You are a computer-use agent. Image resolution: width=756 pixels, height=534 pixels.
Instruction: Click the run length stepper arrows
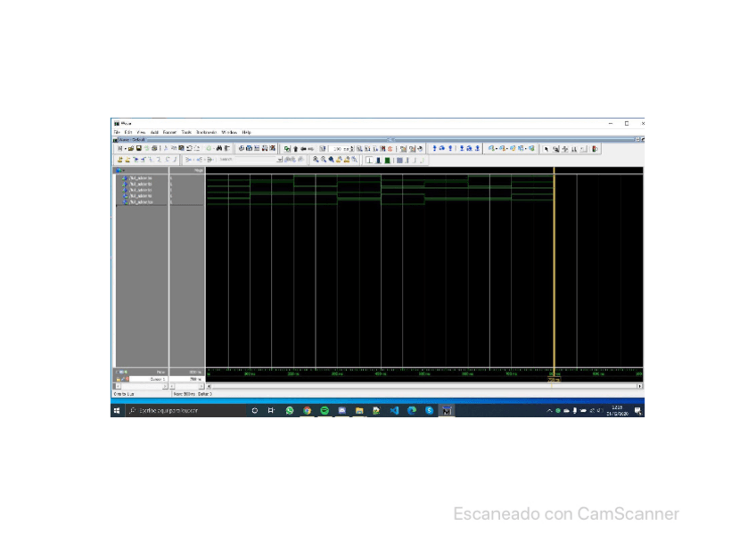[352, 149]
